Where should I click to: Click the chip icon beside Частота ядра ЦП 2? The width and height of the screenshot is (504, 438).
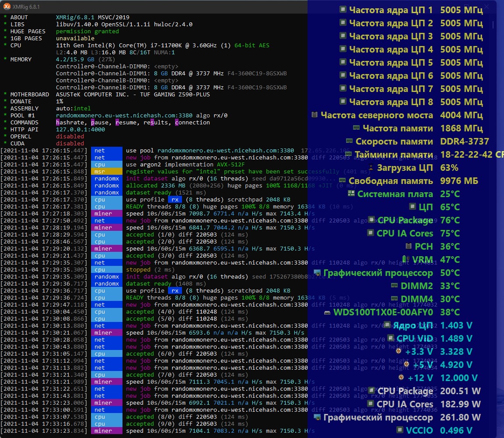pyautogui.click(x=343, y=22)
